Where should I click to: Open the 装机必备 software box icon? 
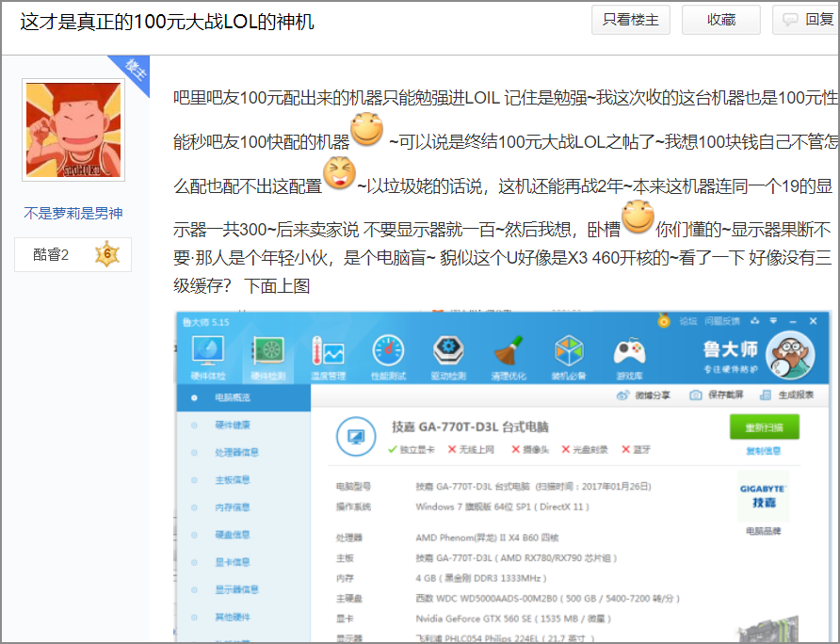point(568,350)
